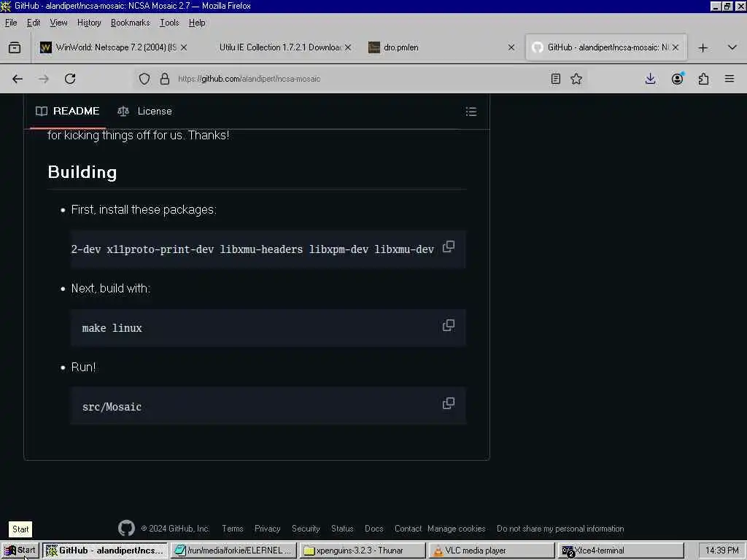
Task: Click the GitHub logo in footer
Action: (126, 528)
